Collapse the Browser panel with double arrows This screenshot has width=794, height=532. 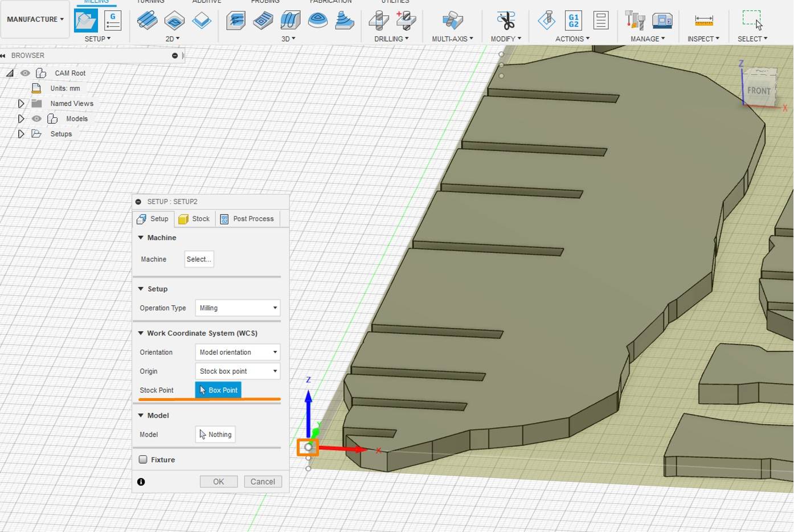3,56
